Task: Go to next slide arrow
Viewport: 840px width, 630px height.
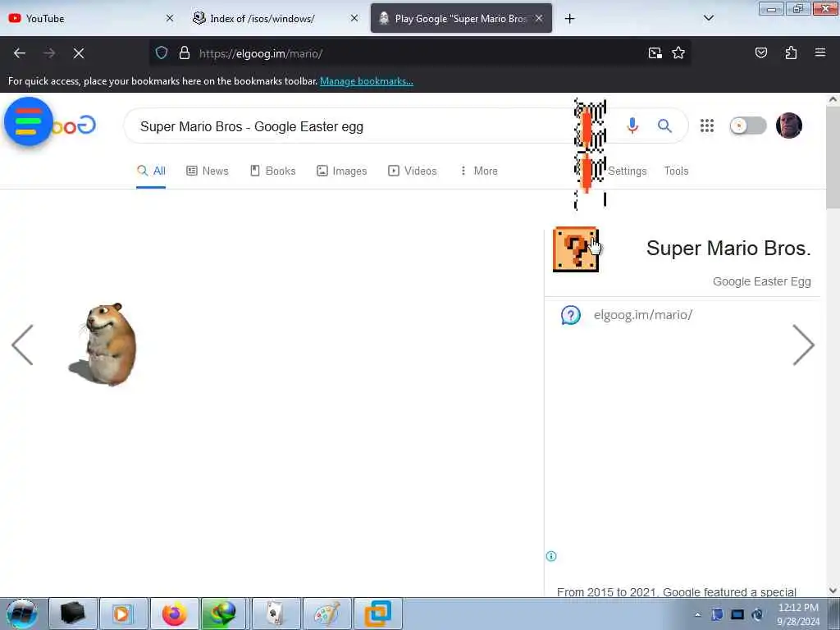Action: (x=803, y=345)
